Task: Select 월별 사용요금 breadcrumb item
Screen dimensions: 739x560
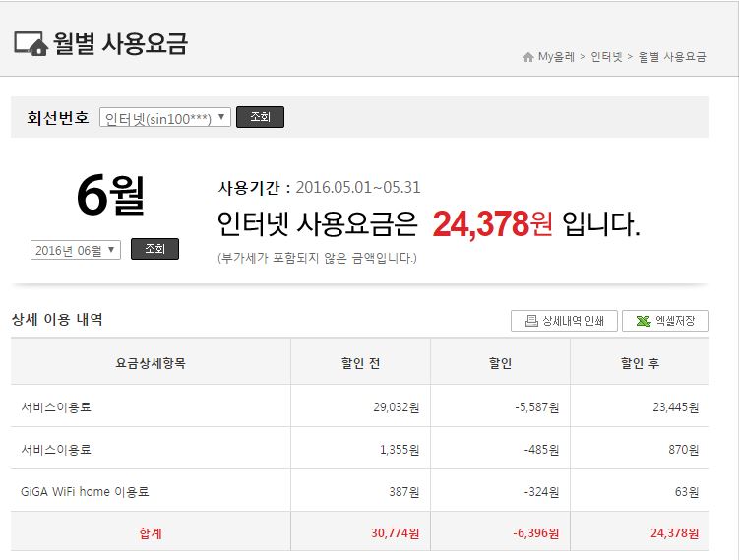Action: (x=672, y=57)
